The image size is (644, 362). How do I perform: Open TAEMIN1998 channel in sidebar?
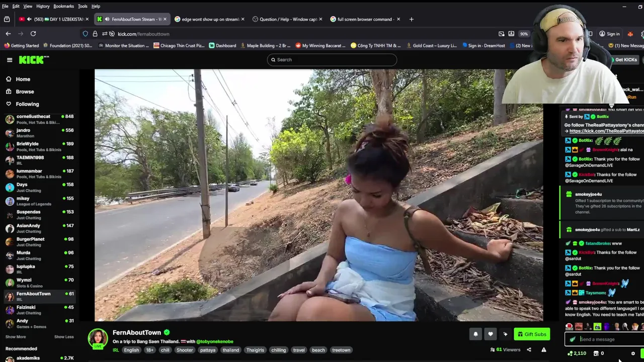click(39, 160)
